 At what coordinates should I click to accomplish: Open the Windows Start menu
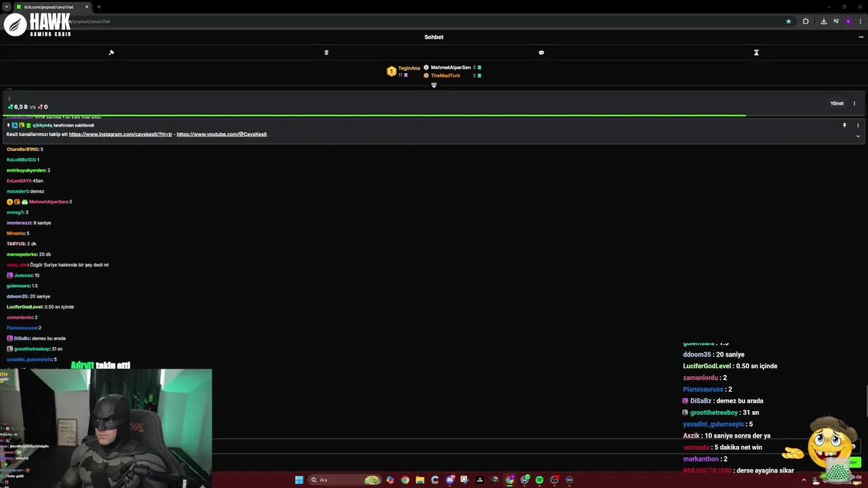[299, 480]
